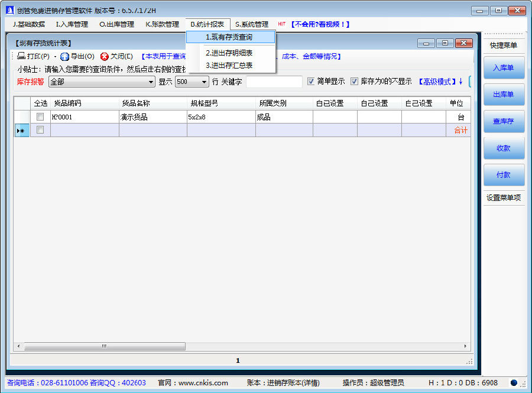The height and width of the screenshot is (393, 532).
Task: Click the page number 1 below grid
Action: pyautogui.click(x=238, y=360)
